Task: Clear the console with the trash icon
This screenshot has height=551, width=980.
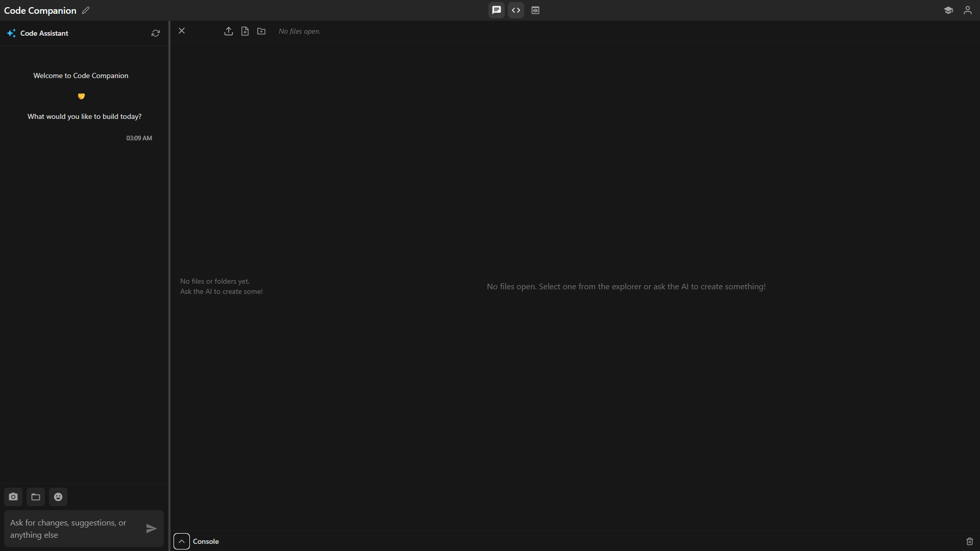Action: coord(969,541)
